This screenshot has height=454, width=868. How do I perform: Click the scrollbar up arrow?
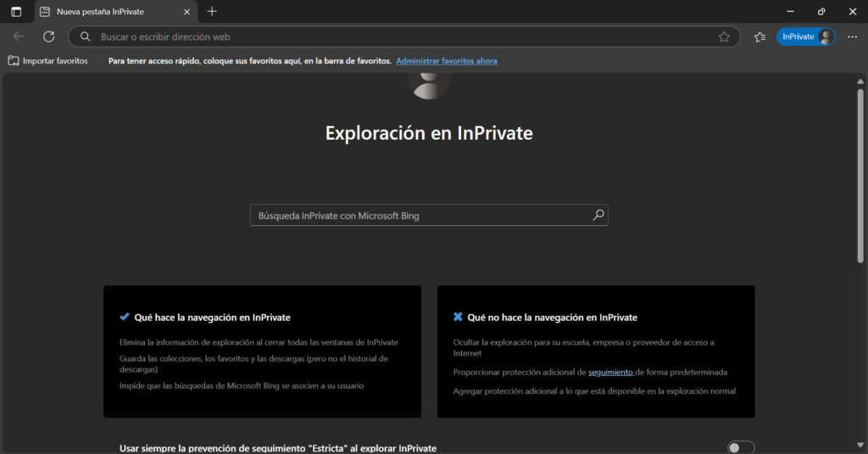(x=860, y=81)
